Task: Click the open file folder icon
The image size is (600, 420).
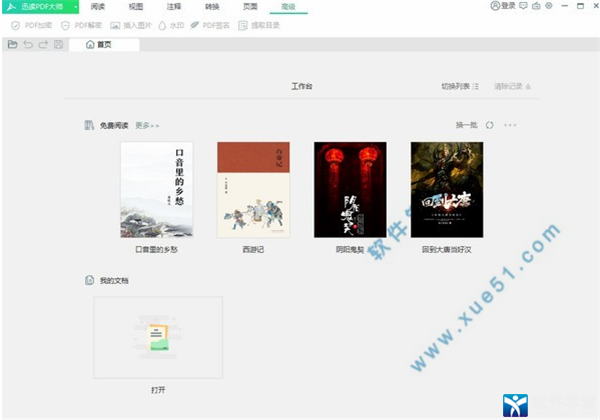Action: [13, 44]
